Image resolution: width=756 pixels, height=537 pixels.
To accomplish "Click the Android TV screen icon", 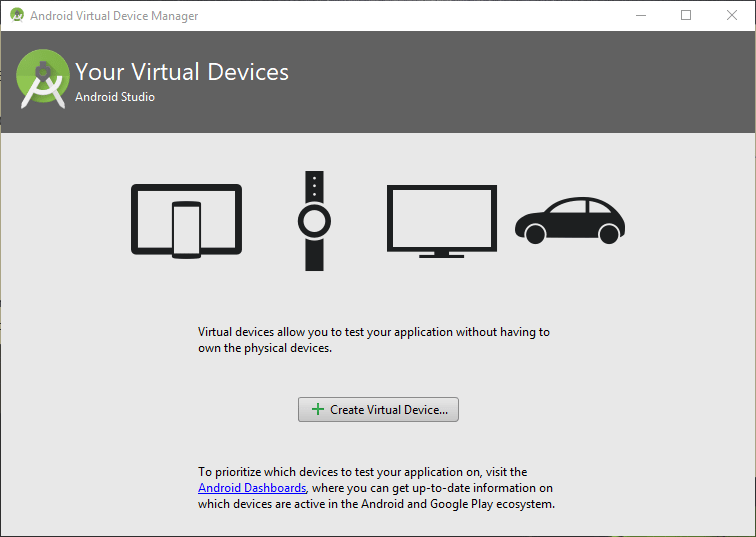I will coord(442,221).
